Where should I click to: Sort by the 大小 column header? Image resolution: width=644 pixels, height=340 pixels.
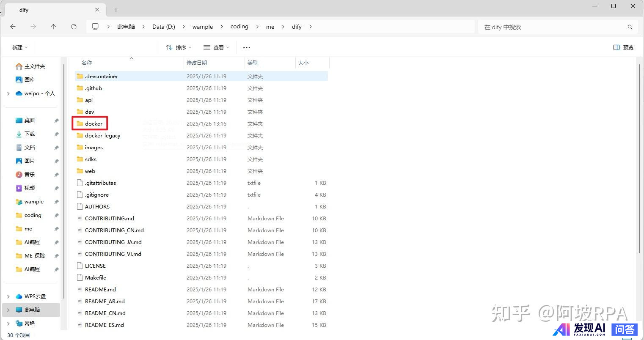[303, 63]
